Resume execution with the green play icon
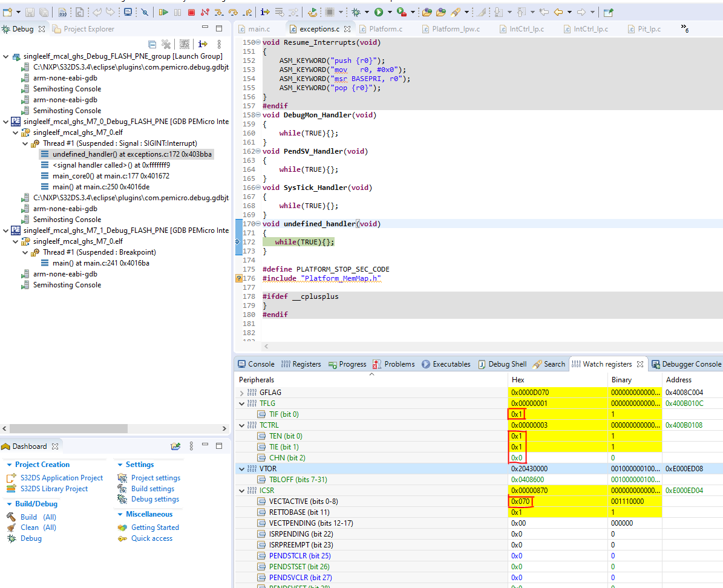 (x=163, y=12)
